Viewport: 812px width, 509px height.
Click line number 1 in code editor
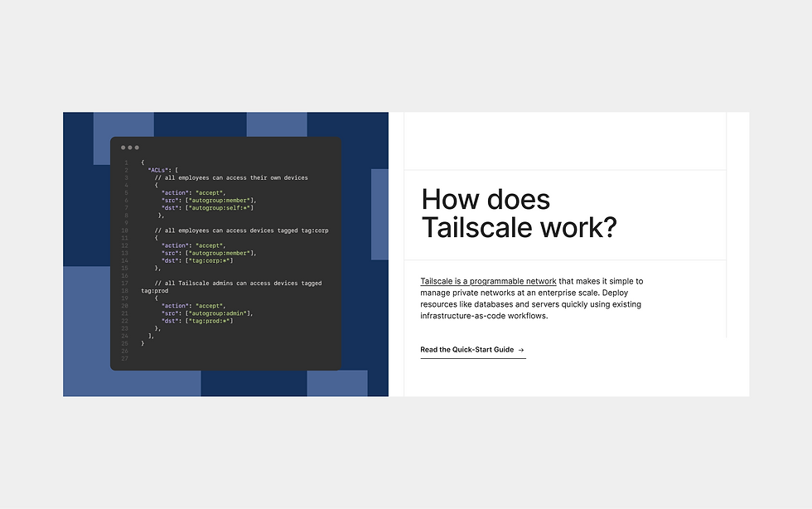click(126, 162)
